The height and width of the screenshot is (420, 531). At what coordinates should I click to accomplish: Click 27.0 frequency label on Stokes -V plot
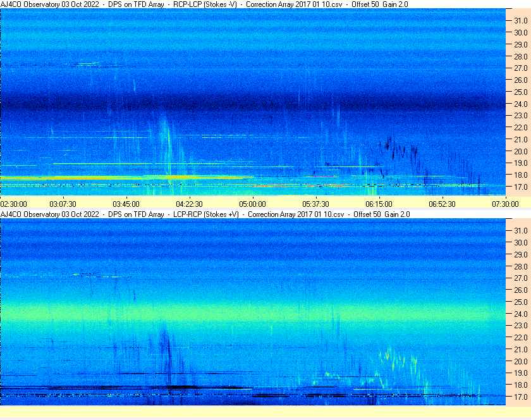[x=521, y=68]
